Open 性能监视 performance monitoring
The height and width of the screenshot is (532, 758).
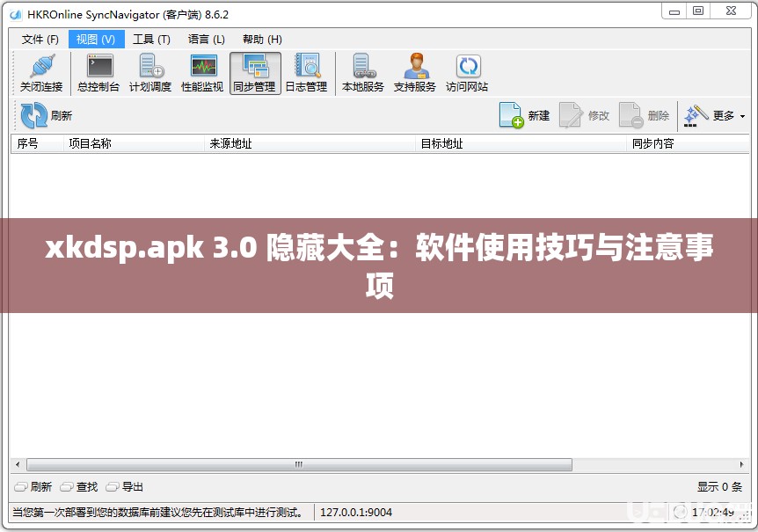[x=202, y=72]
